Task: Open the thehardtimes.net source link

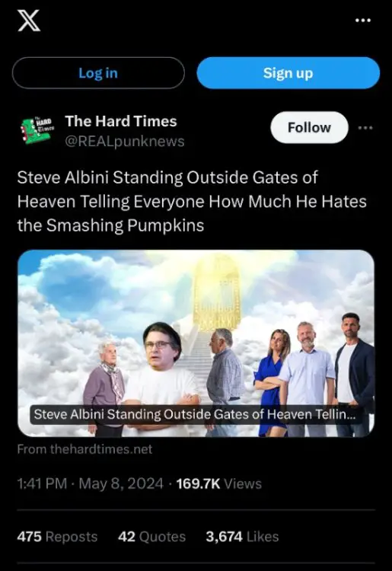Action: pyautogui.click(x=84, y=449)
